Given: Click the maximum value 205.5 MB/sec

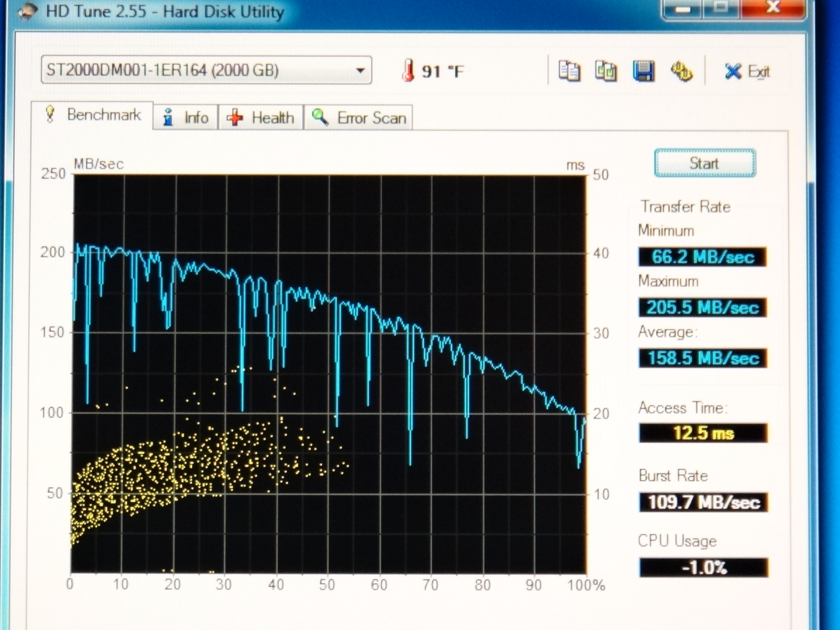Looking at the screenshot, I should [703, 308].
